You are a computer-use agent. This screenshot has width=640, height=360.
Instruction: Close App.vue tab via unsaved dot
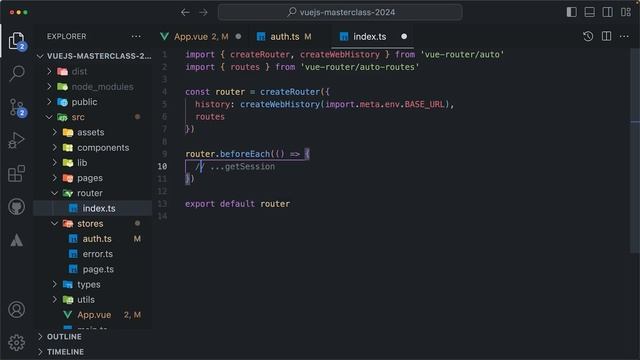tap(238, 36)
